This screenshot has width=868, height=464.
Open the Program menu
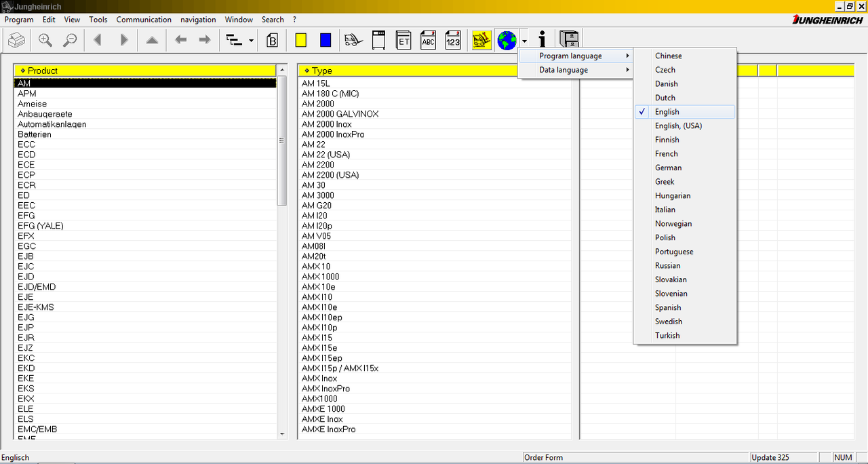tap(19, 20)
